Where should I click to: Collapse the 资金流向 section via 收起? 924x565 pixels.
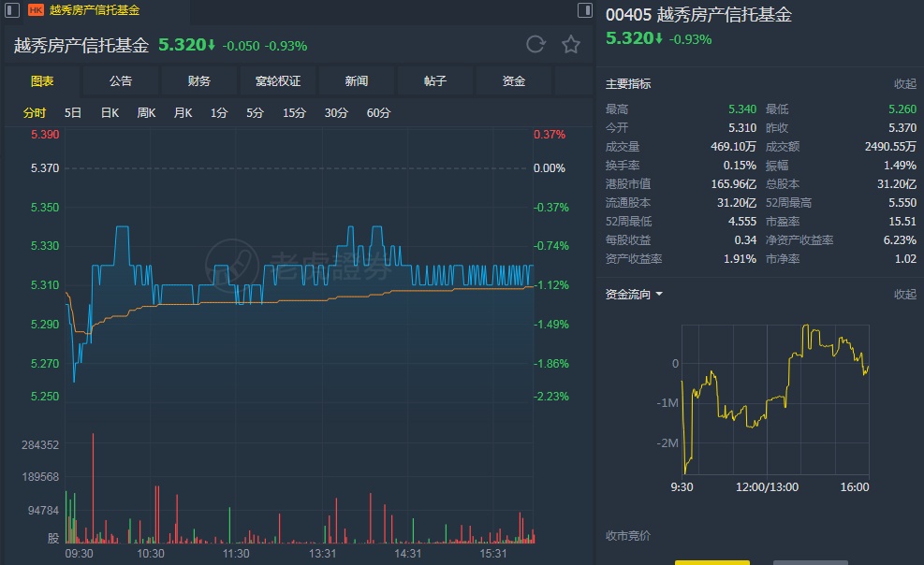pyautogui.click(x=905, y=295)
